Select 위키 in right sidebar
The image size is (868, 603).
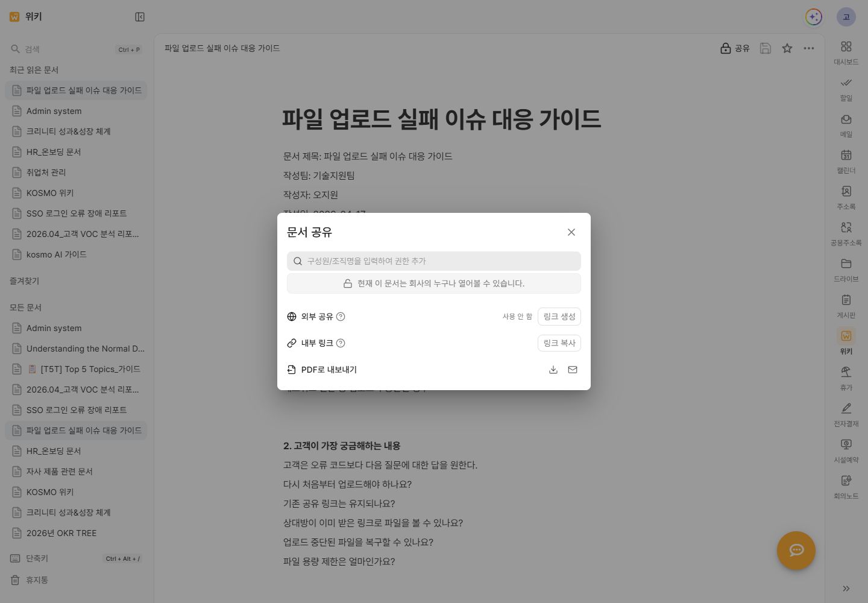pos(846,342)
